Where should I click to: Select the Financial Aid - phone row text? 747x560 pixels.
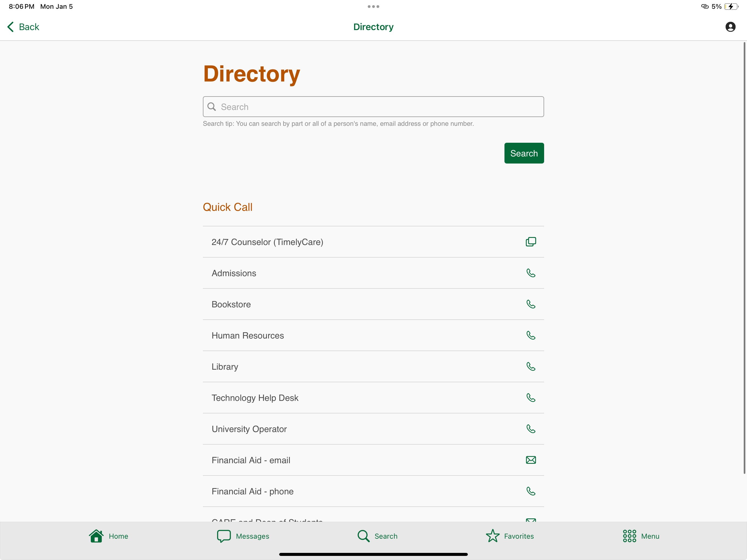pos(253,491)
